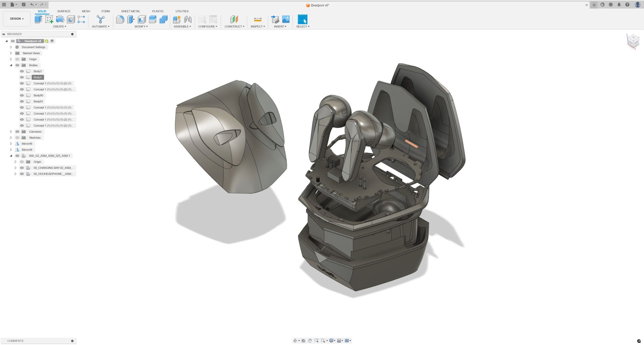Activate the Pan tool at screen bottom
Screen dimensions: 644x345
[310, 341]
